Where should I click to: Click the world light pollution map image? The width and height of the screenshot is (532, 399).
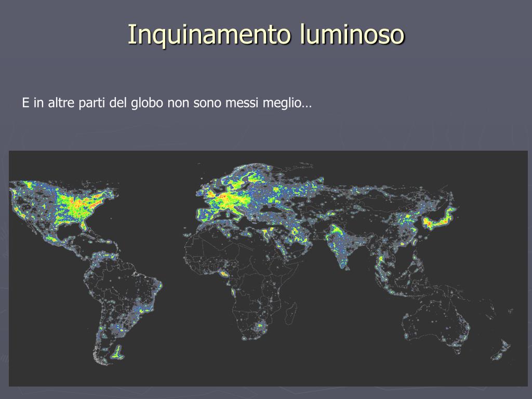pyautogui.click(x=268, y=269)
